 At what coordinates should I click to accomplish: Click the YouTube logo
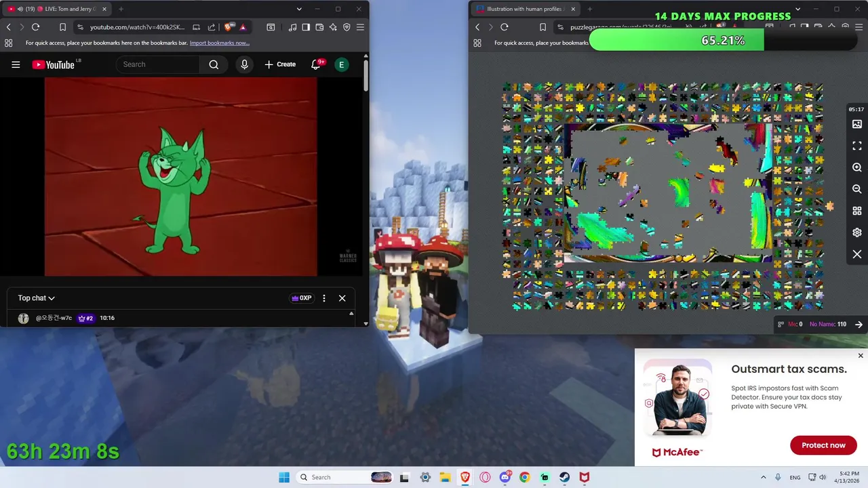(x=53, y=64)
